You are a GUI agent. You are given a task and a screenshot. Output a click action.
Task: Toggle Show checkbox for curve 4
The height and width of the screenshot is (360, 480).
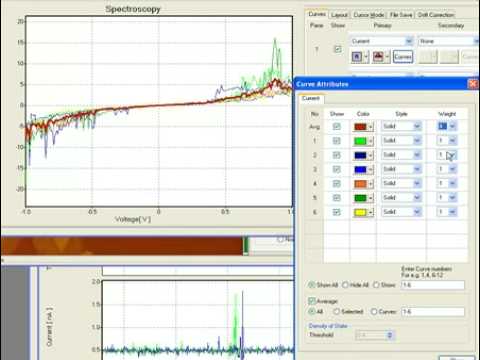337,184
